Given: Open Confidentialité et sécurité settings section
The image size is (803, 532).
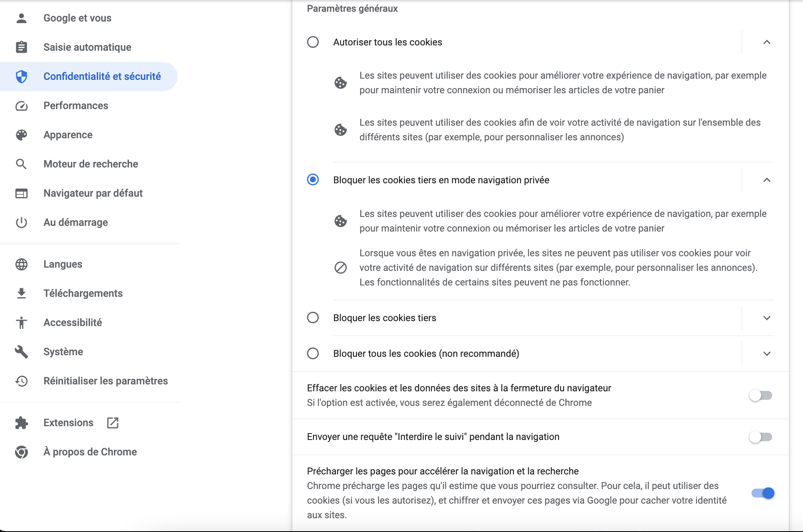Looking at the screenshot, I should coord(102,76).
